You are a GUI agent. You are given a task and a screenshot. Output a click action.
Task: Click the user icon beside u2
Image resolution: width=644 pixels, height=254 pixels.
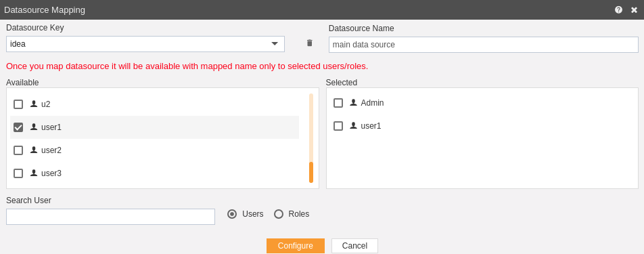[x=34, y=104]
